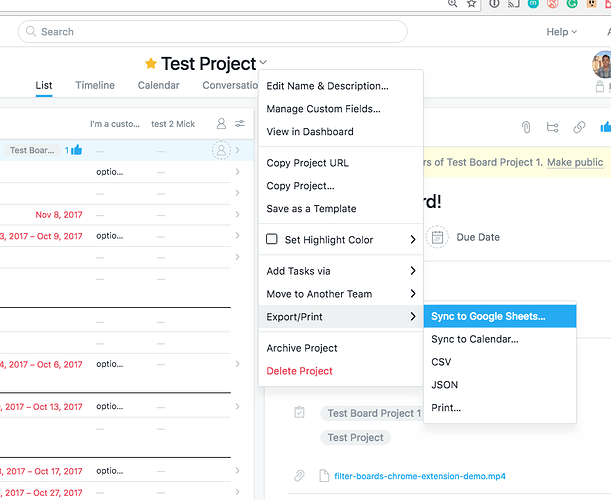The height and width of the screenshot is (500, 611).
Task: Open filter-boards-chrome-extension-demo.mp4 attachment
Action: click(x=420, y=476)
